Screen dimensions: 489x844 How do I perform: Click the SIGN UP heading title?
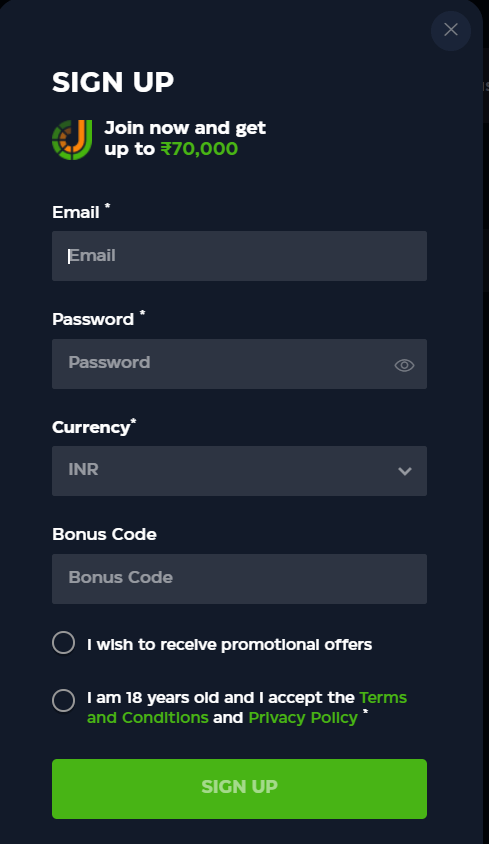113,82
